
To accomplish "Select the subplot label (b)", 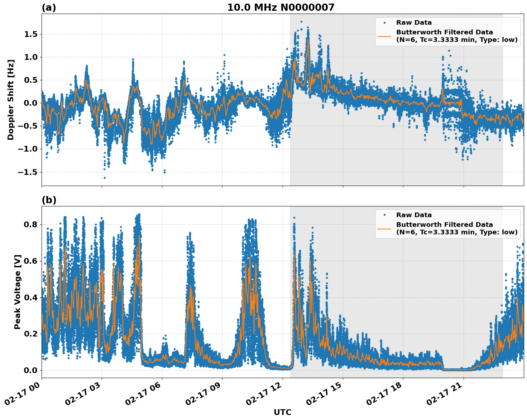I will [x=49, y=200].
